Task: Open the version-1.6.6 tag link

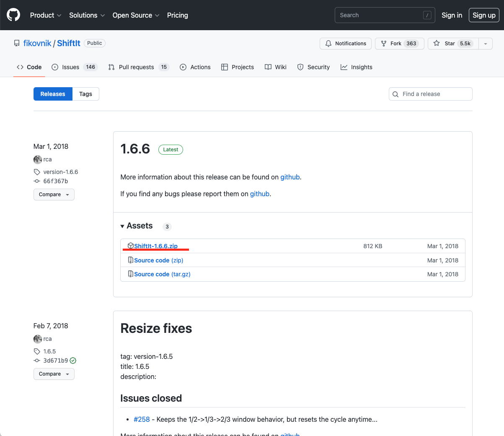Action: point(61,172)
